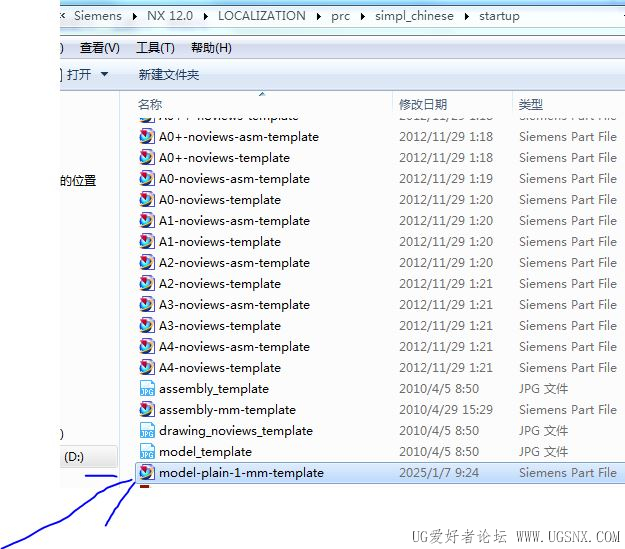This screenshot has width=625, height=549.
Task: Click the A3-noviews-template file icon
Action: tap(147, 326)
